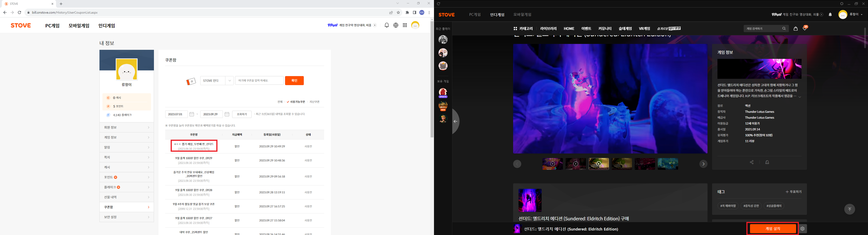Image resolution: width=868 pixels, height=235 pixels.
Task: Click the coupon code input field
Action: [259, 81]
